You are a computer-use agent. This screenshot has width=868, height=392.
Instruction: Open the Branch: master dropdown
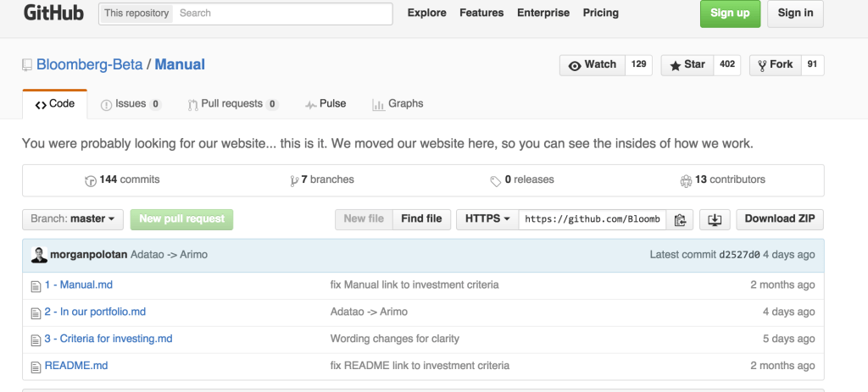(73, 219)
